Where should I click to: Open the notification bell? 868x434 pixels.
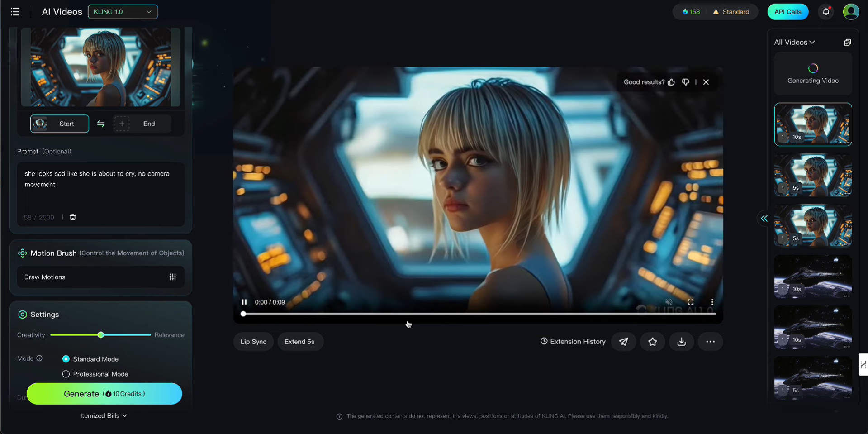click(826, 12)
